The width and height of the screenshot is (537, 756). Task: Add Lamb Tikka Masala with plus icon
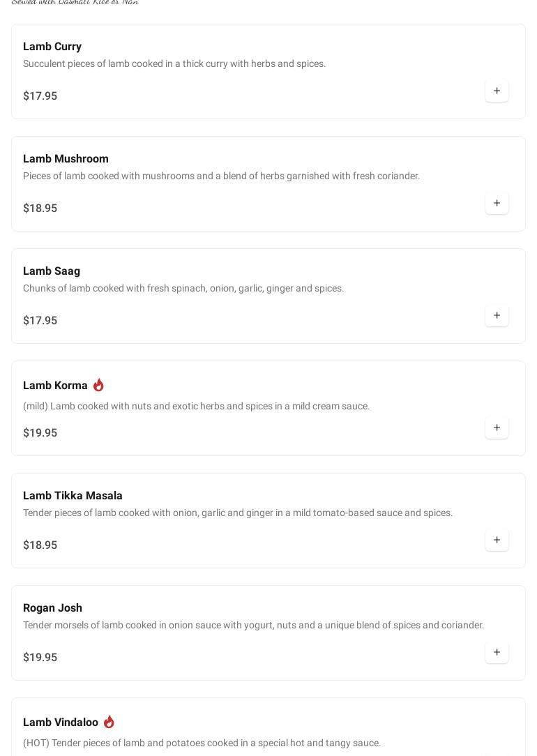497,540
